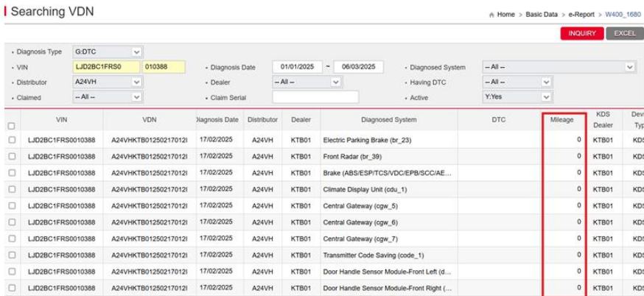
Task: Export results with EXCEL button
Action: tap(625, 33)
